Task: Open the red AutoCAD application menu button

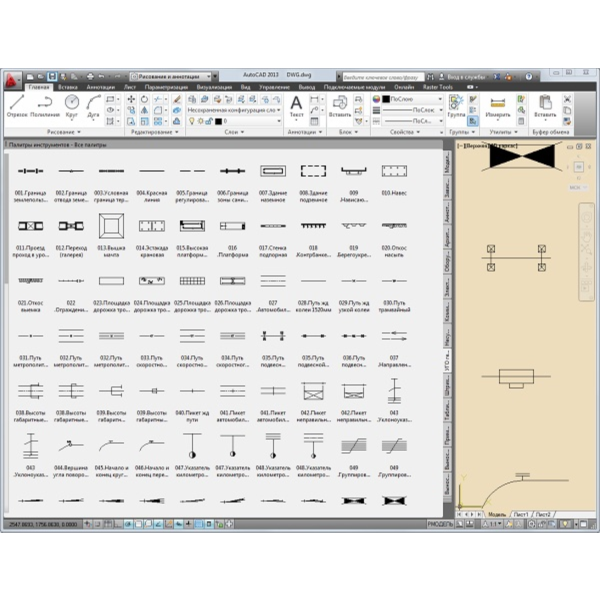Action: (x=11, y=80)
